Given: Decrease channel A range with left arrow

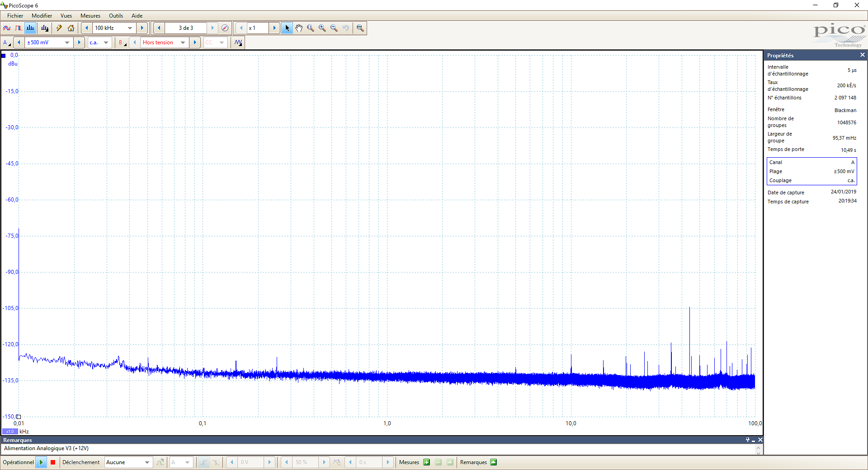Looking at the screenshot, I should tap(19, 42).
